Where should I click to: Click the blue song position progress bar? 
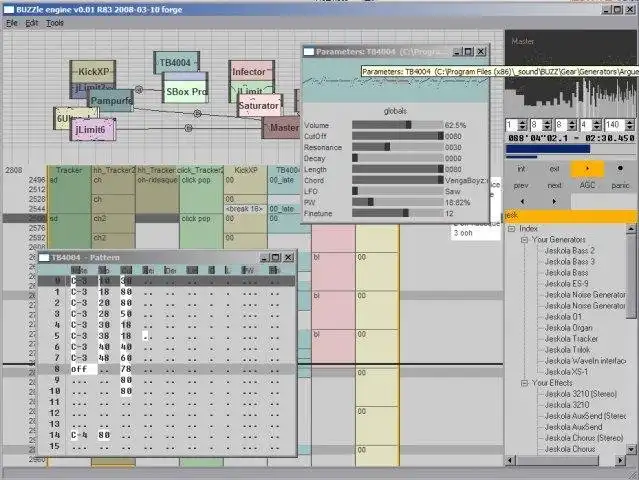(571, 149)
